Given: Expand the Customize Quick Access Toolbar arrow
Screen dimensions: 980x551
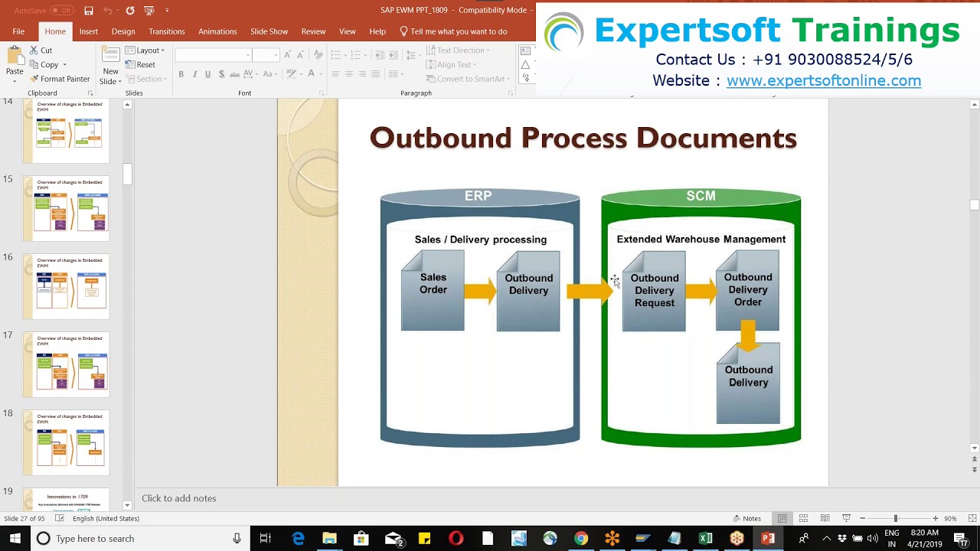Looking at the screenshot, I should (167, 11).
